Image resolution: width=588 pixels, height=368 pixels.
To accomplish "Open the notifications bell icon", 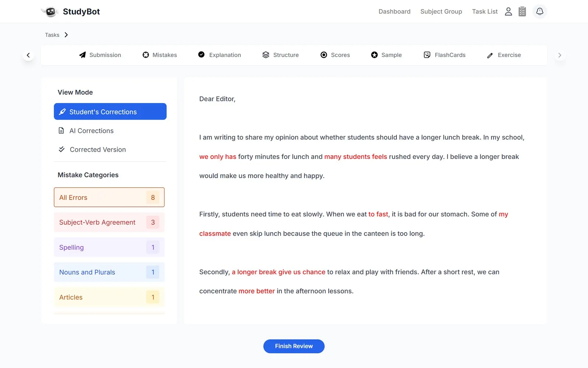I will [539, 11].
